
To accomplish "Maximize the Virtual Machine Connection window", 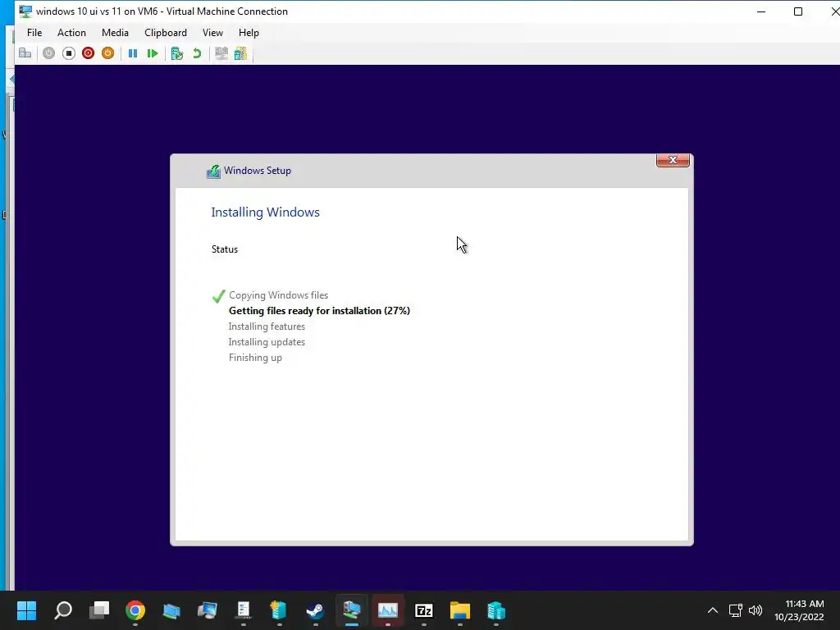I will coord(797,11).
